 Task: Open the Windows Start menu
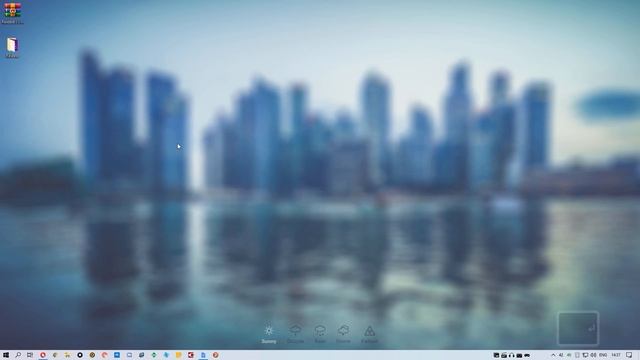pos(6,355)
